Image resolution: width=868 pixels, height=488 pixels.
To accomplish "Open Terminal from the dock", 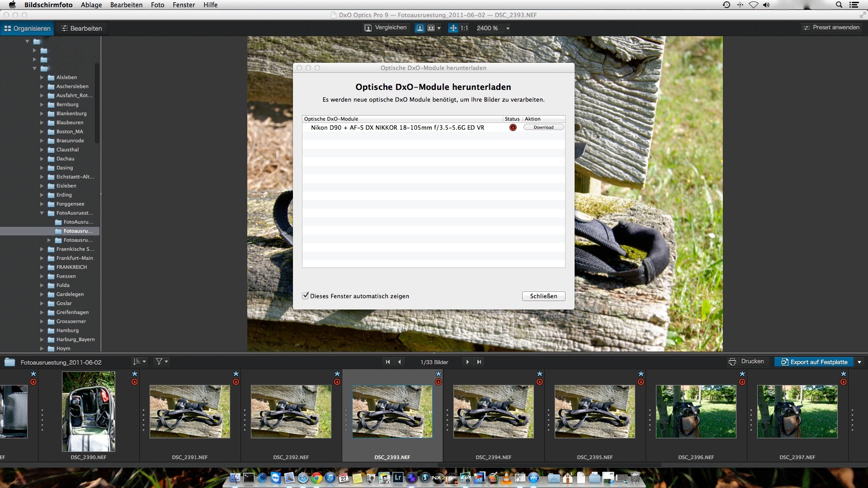I will click(x=249, y=477).
